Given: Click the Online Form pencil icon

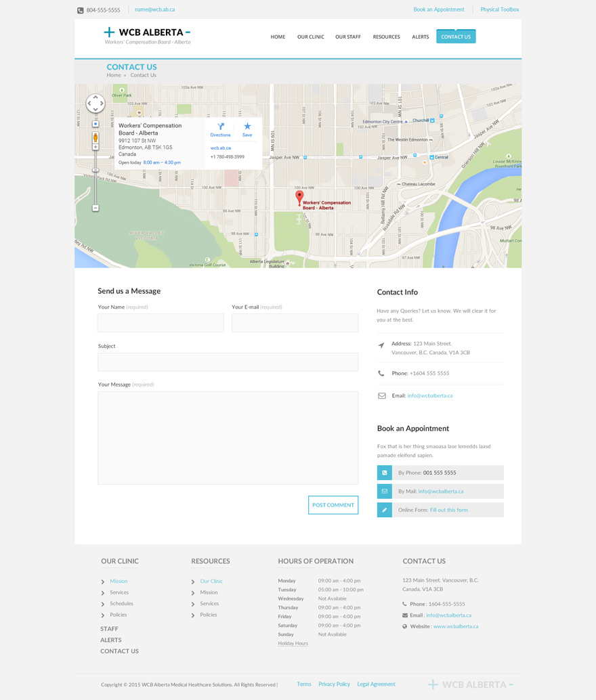Looking at the screenshot, I should (385, 509).
